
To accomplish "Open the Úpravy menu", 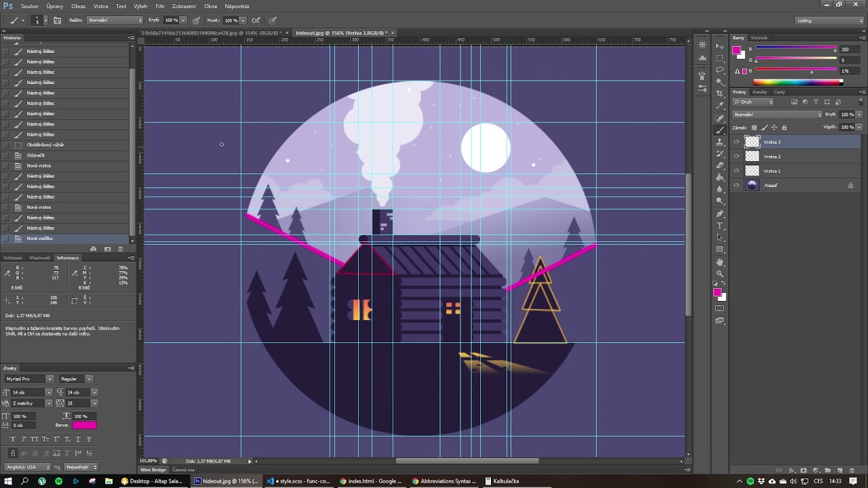I will coord(56,6).
